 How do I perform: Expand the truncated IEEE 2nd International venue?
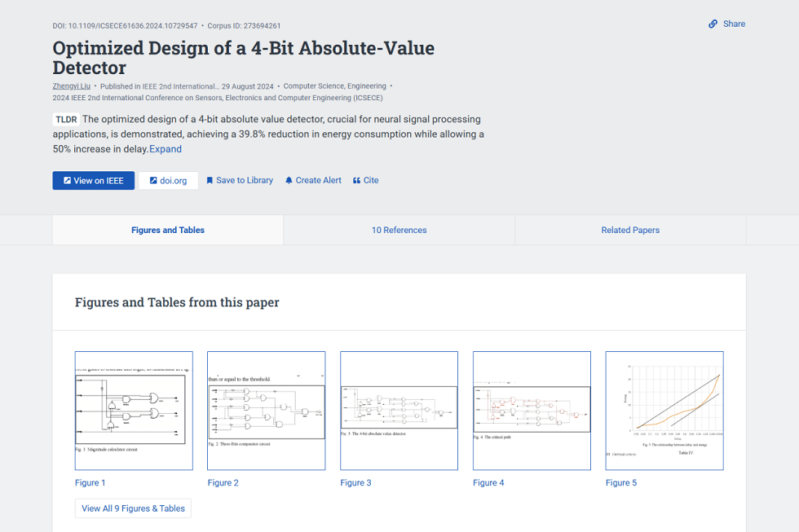180,86
